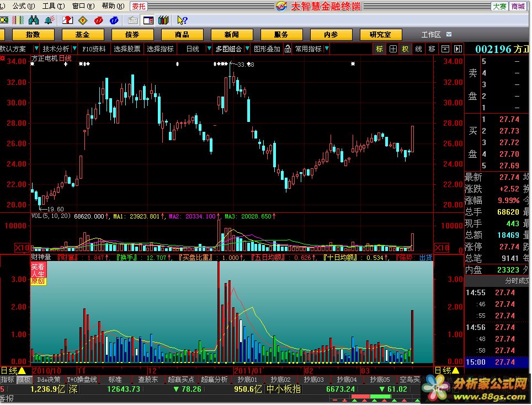Click the grayed printer icon
Image resolution: width=532 pixels, height=405 pixels.
pyautogui.click(x=132, y=20)
